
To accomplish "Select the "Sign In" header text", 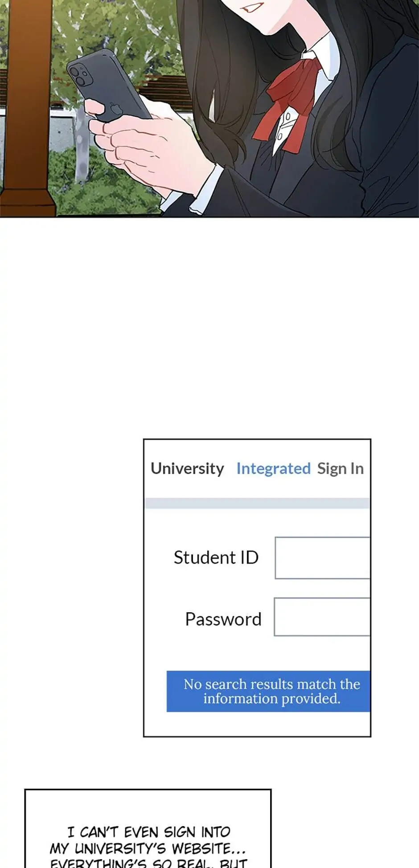I will pos(340,468).
